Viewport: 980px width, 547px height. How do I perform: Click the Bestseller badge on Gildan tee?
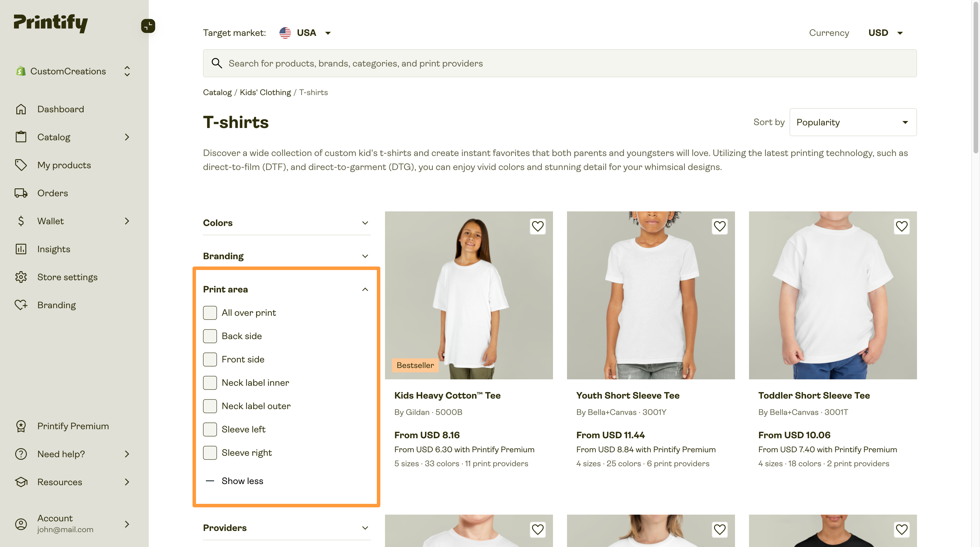[415, 365]
